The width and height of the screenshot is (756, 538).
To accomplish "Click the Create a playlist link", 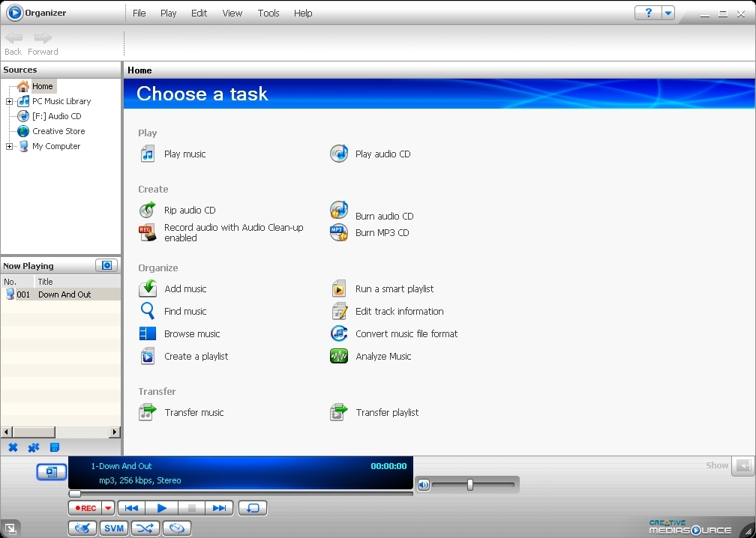I will point(196,356).
